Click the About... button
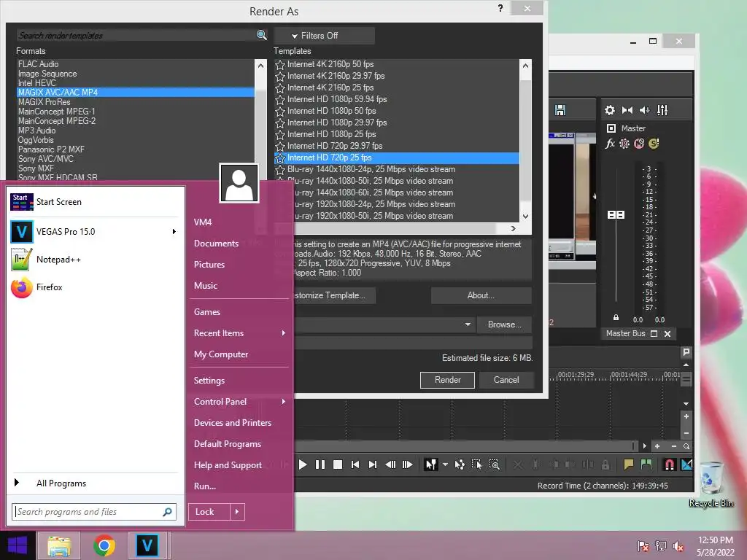747x560 pixels. coord(481,295)
